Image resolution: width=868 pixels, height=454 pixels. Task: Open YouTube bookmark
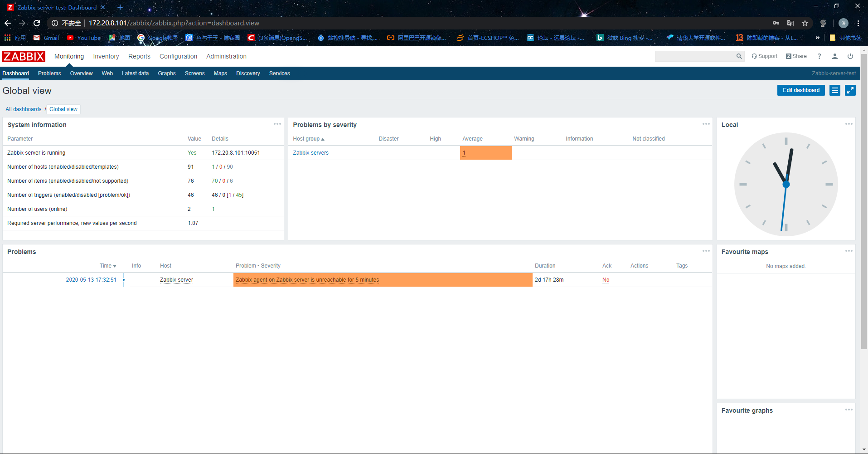[84, 38]
